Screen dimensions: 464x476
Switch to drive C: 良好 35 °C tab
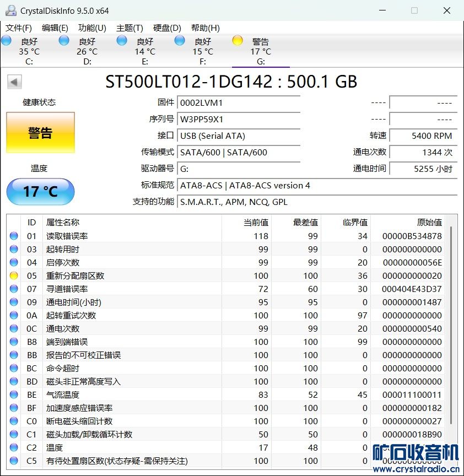[29, 51]
